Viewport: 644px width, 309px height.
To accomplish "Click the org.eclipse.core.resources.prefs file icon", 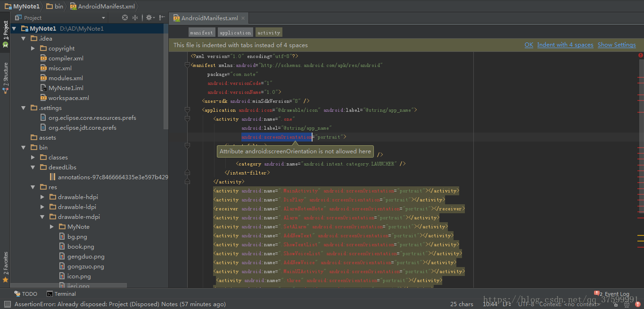I will 43,118.
